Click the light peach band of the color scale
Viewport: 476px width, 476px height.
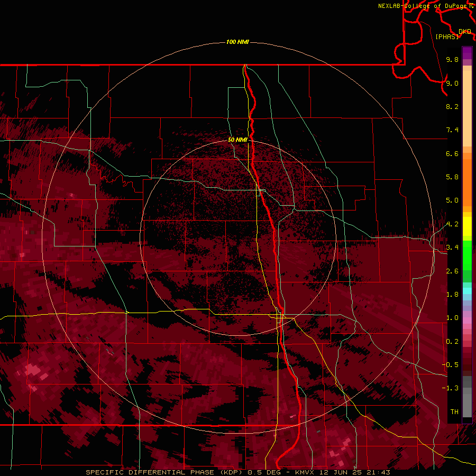[x=467, y=108]
